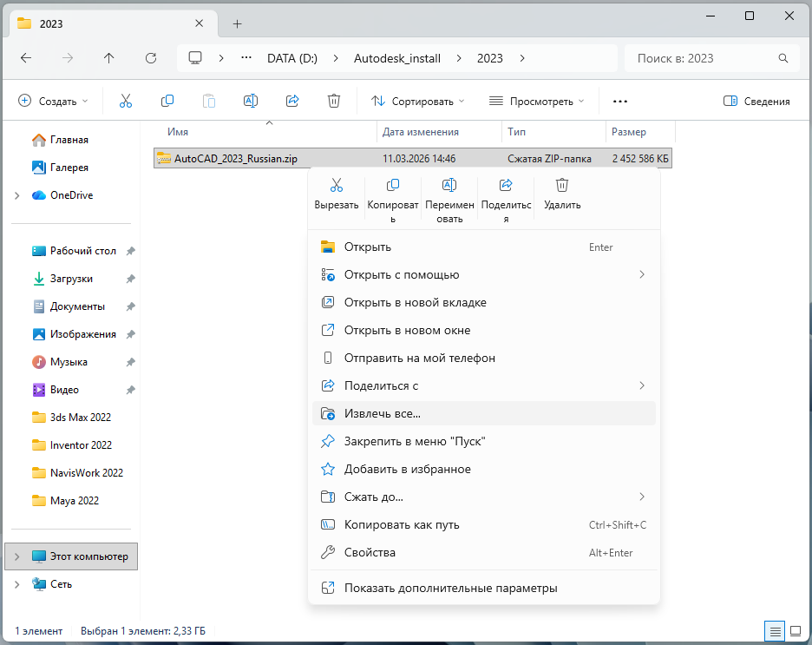Open the toolbar three-dots More menu
812x645 pixels.
620,101
